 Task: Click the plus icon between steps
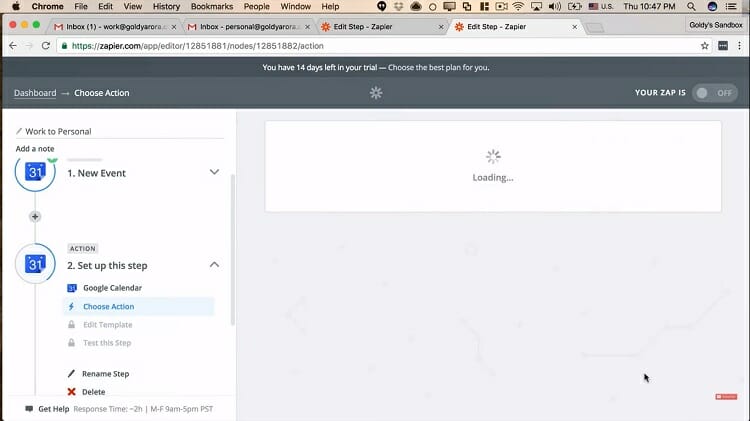pos(35,217)
